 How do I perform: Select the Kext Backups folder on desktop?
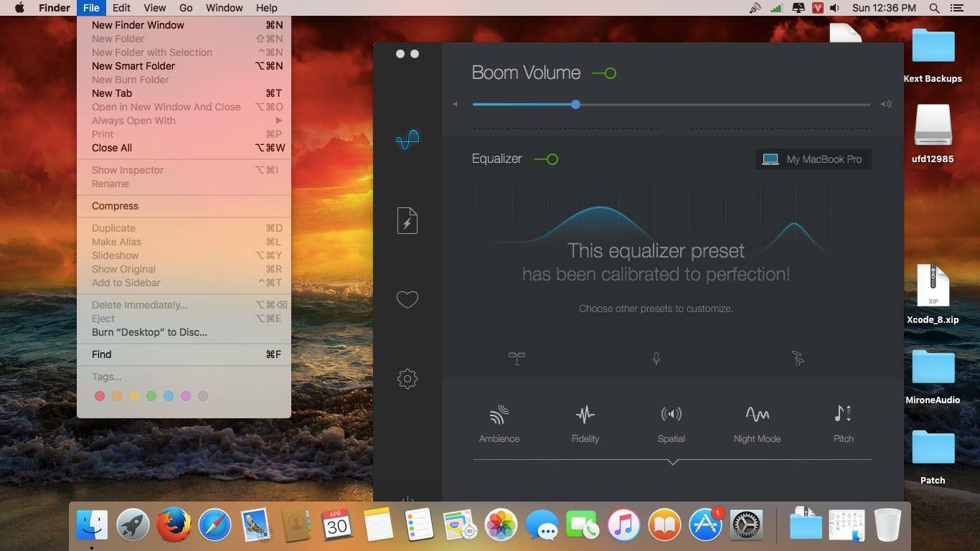(x=933, y=55)
